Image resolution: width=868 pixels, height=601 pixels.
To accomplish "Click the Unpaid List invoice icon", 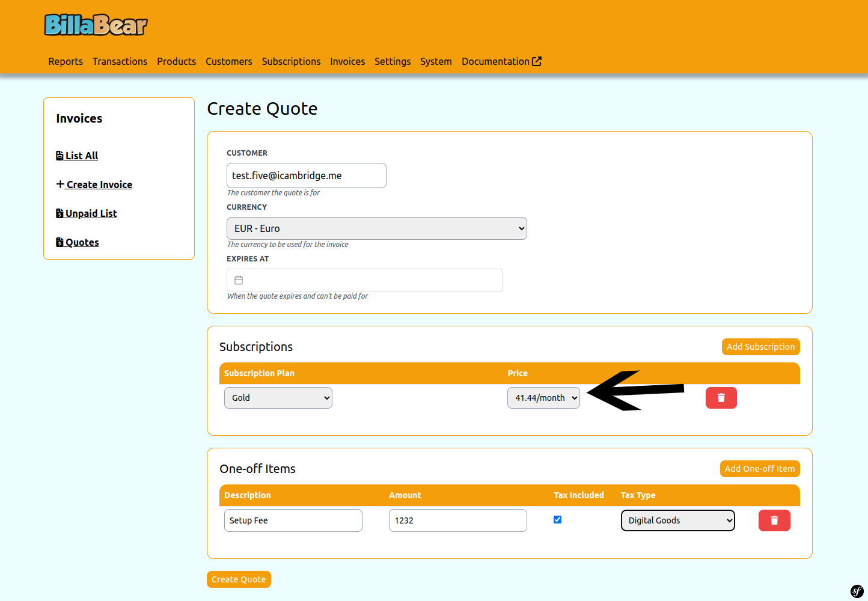I will pos(60,213).
